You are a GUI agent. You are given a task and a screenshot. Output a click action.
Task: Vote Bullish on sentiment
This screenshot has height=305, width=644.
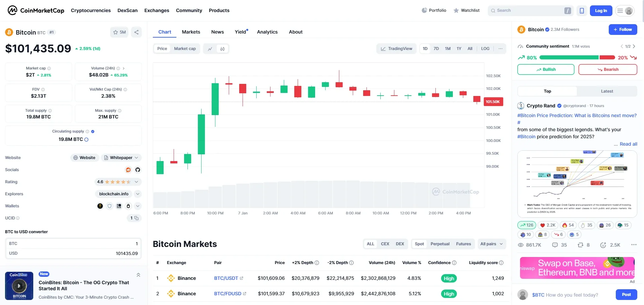[x=546, y=69]
